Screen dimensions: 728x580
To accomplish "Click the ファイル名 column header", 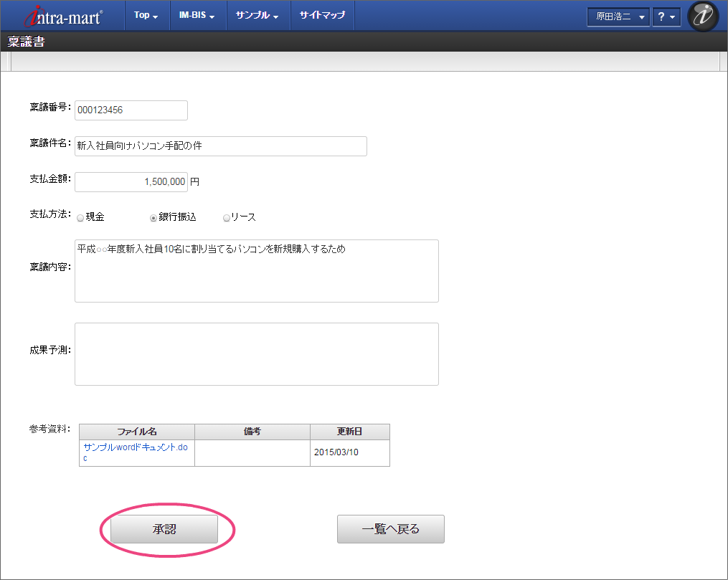I will point(136,432).
